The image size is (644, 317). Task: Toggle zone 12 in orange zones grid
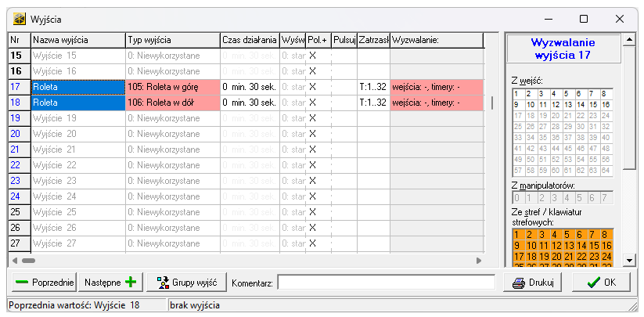click(554, 245)
